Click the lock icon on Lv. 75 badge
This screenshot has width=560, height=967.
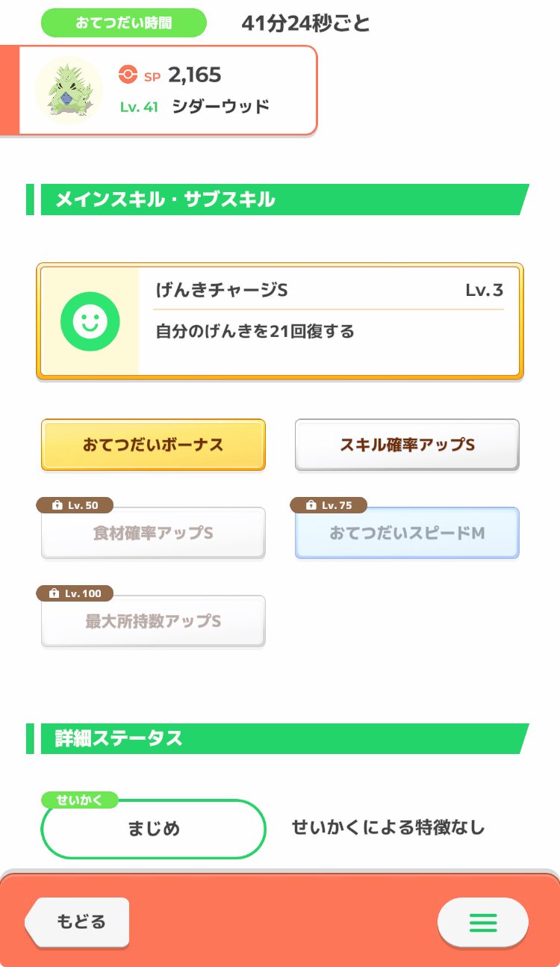(311, 506)
